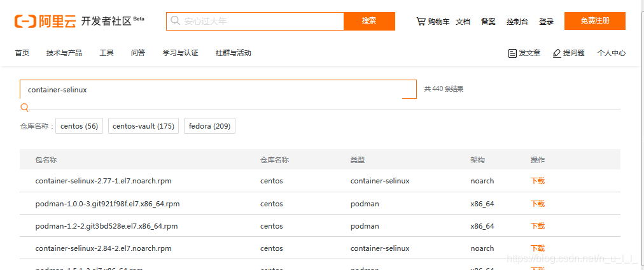This screenshot has width=644, height=270.
Task: Click the shopping cart icon
Action: point(421,22)
